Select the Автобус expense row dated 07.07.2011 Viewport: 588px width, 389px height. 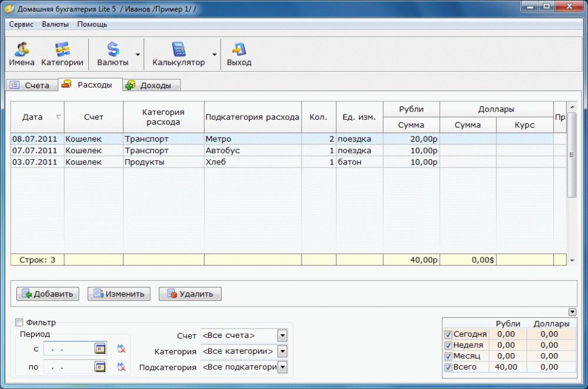click(176, 150)
